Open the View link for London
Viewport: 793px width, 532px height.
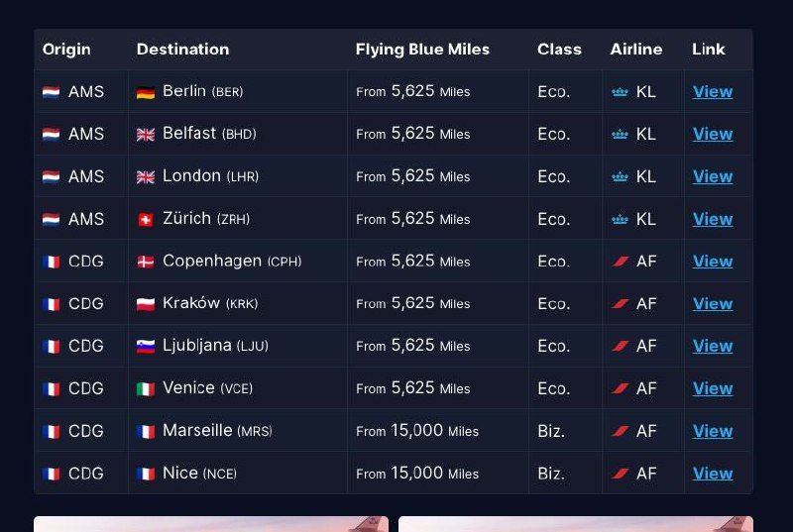(x=712, y=176)
